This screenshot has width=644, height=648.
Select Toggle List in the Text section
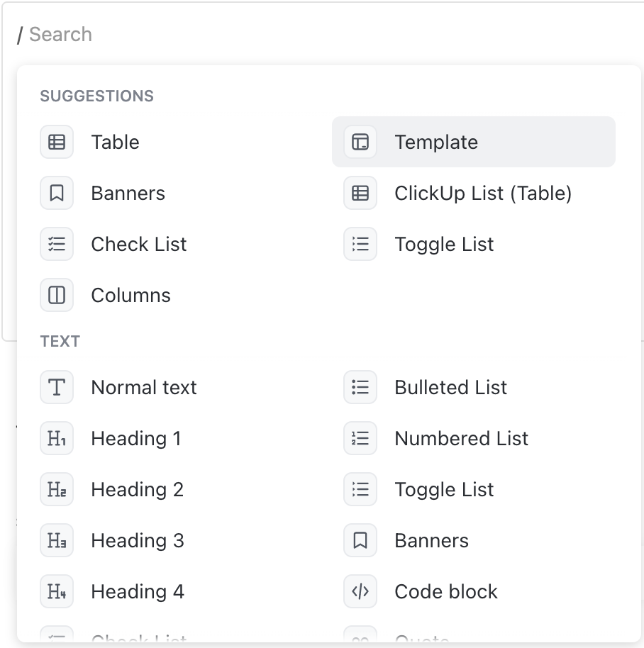coord(444,489)
